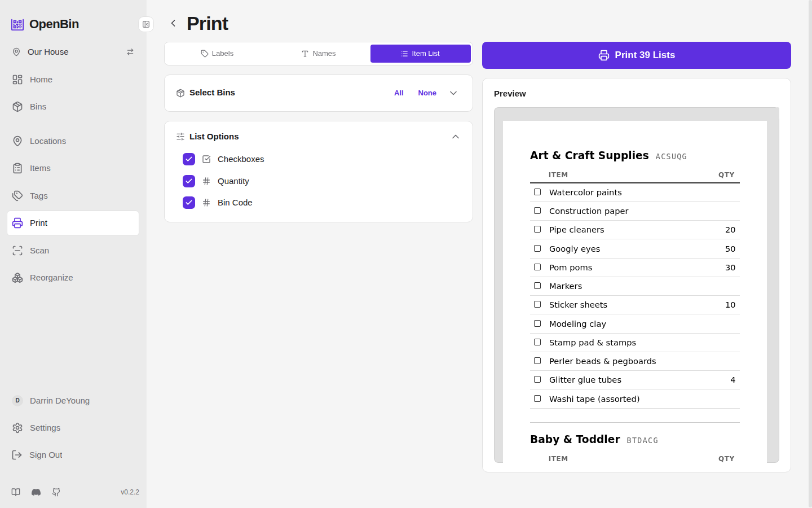Click the Tags icon in the sidebar
812x508 pixels.
click(x=17, y=195)
